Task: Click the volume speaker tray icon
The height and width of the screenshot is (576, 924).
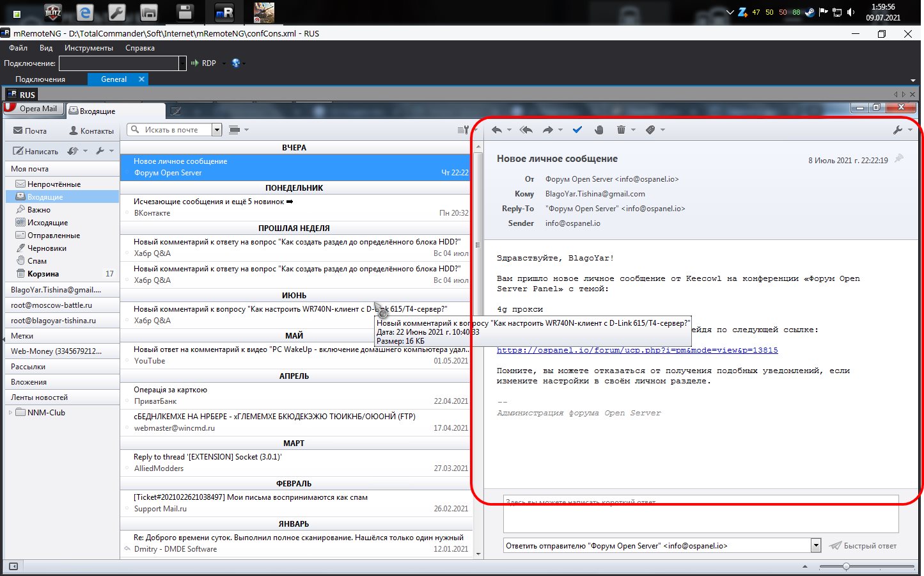Action: pos(851,12)
